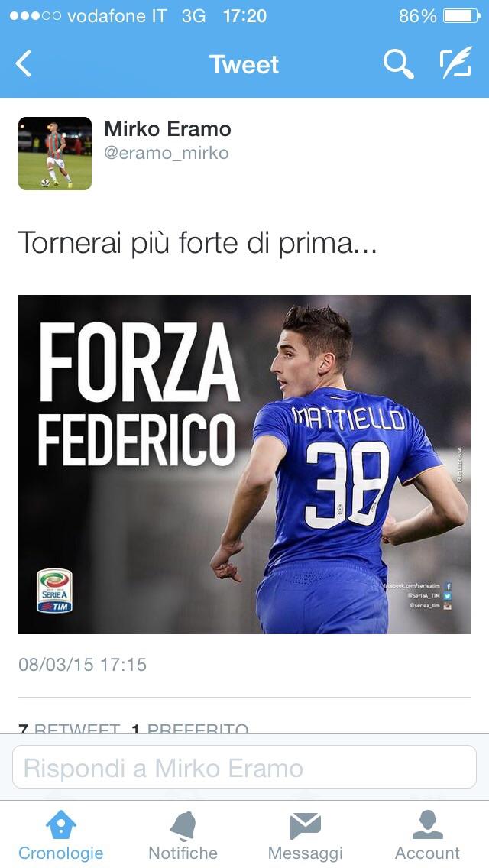Open search with the magnifying glass icon
The width and height of the screenshot is (489, 868).
pyautogui.click(x=398, y=63)
